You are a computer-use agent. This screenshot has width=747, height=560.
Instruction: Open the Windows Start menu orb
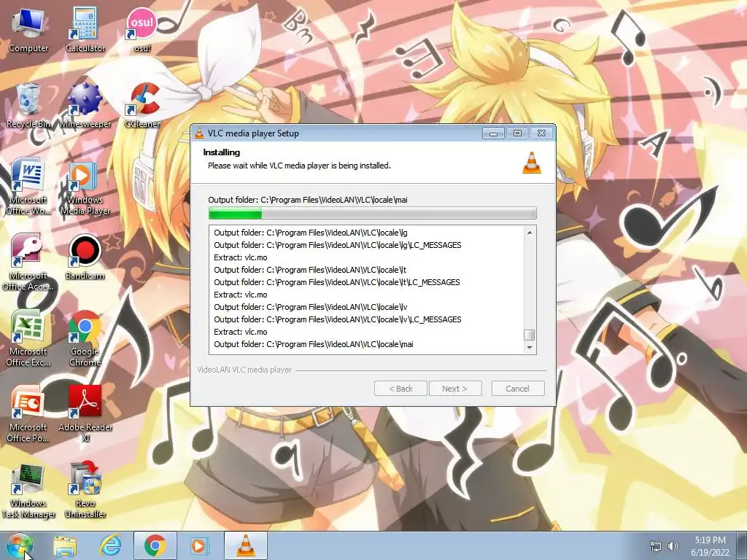tap(19, 546)
